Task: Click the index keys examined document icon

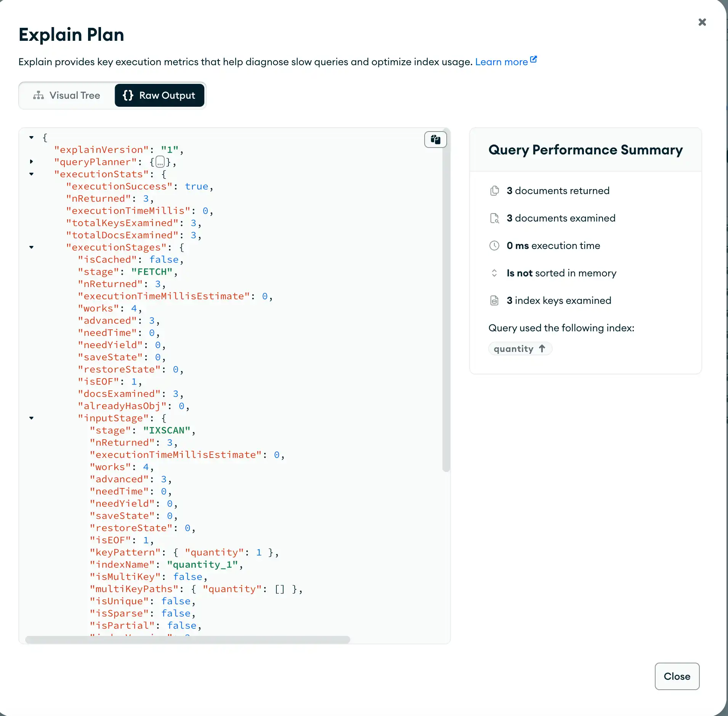Action: tap(495, 300)
